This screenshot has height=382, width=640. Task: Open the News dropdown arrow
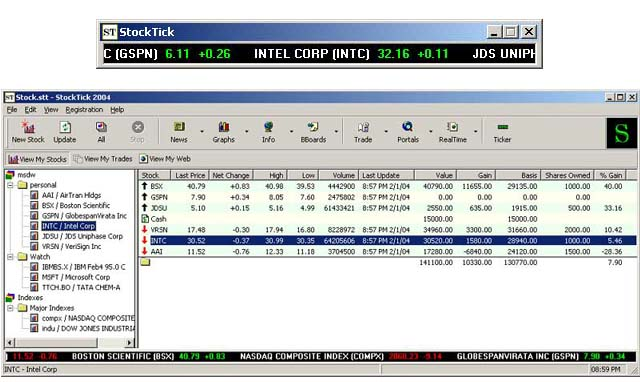[x=202, y=131]
